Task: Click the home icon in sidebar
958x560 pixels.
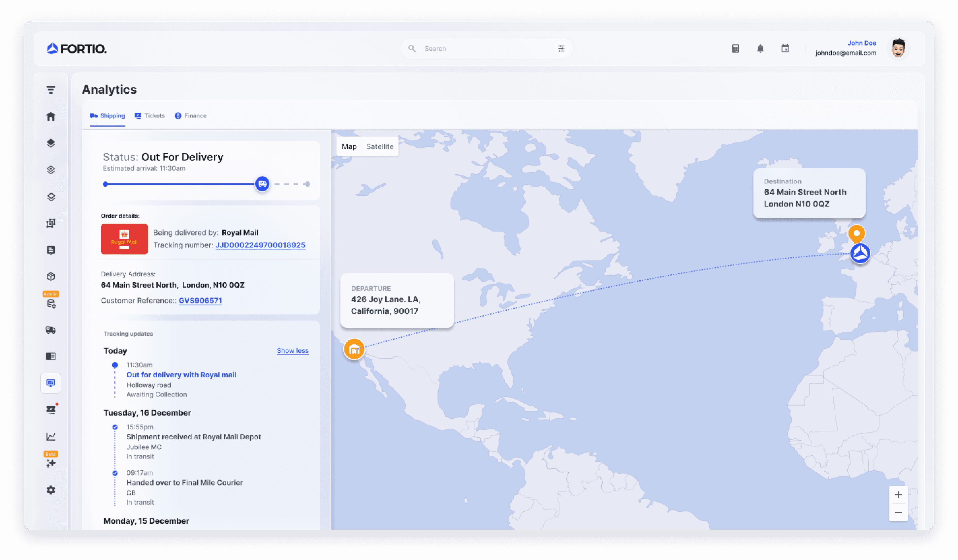Action: click(x=50, y=116)
